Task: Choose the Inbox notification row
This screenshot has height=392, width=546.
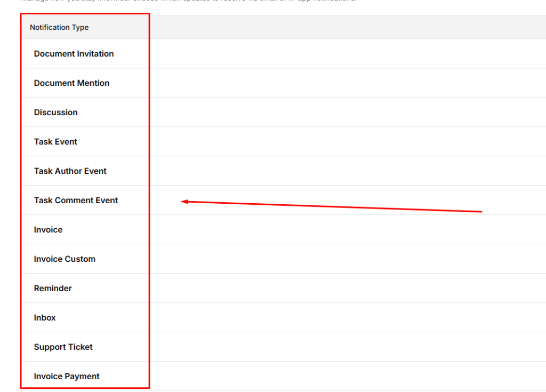Action: (45, 318)
